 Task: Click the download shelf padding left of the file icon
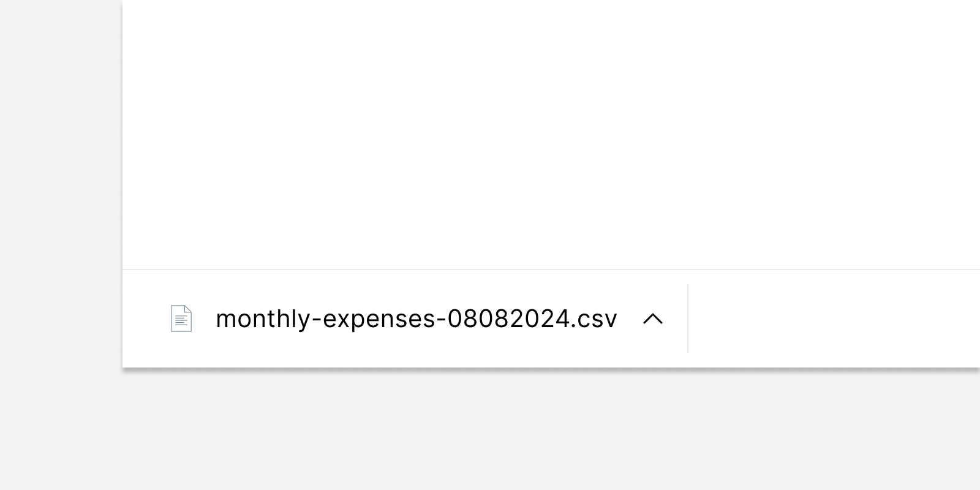point(146,318)
